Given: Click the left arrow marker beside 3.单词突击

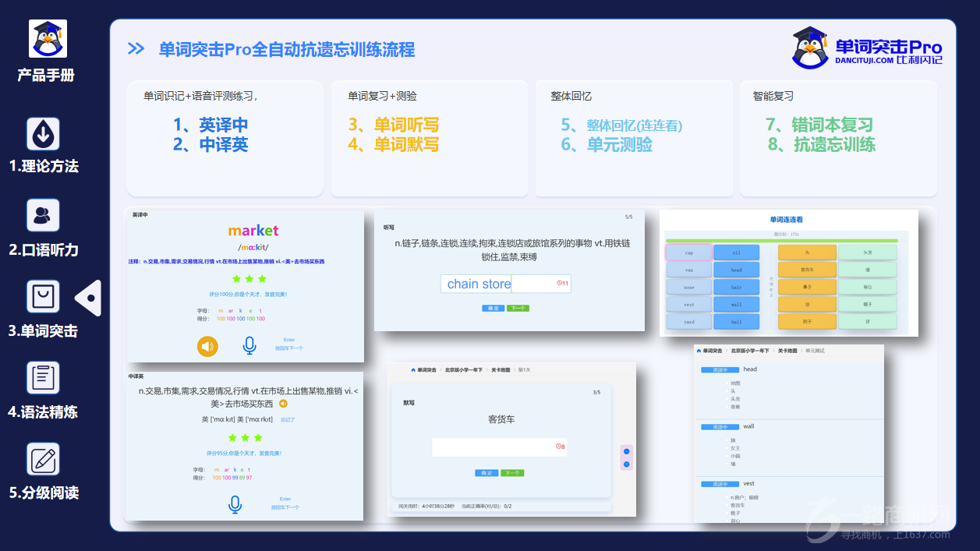Looking at the screenshot, I should tap(88, 298).
